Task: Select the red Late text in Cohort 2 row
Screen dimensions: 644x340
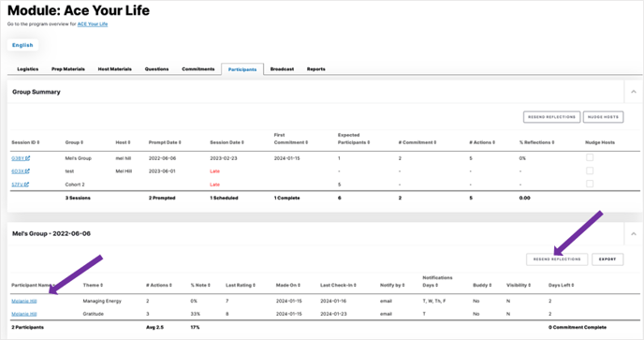Action: (214, 185)
